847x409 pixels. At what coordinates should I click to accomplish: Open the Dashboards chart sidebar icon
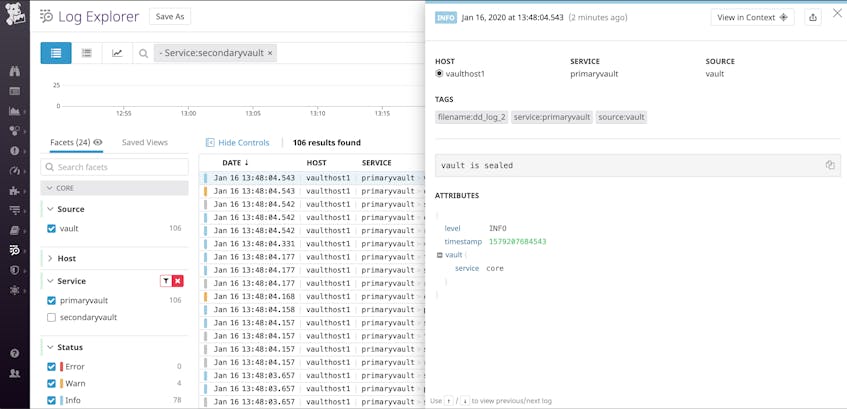(15, 111)
